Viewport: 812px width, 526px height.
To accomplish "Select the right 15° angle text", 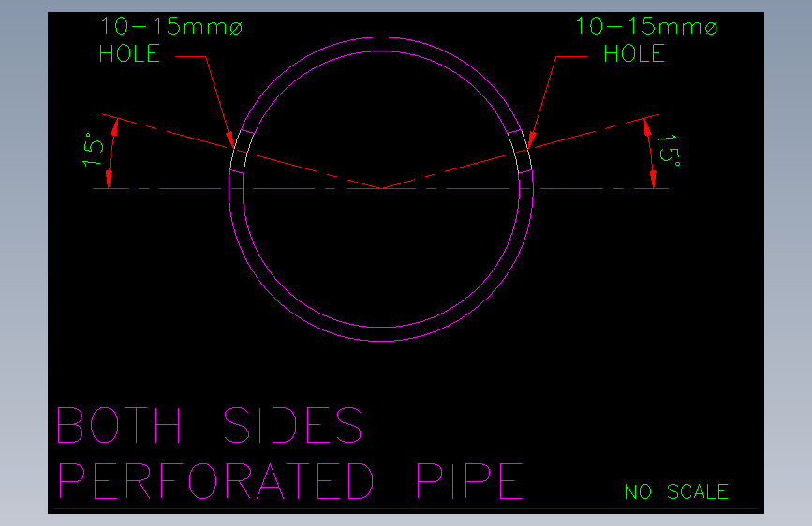I will [x=669, y=149].
